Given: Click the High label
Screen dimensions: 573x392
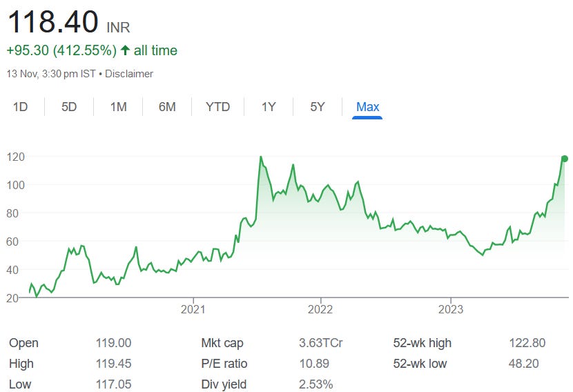Looking at the screenshot, I should (x=21, y=364).
